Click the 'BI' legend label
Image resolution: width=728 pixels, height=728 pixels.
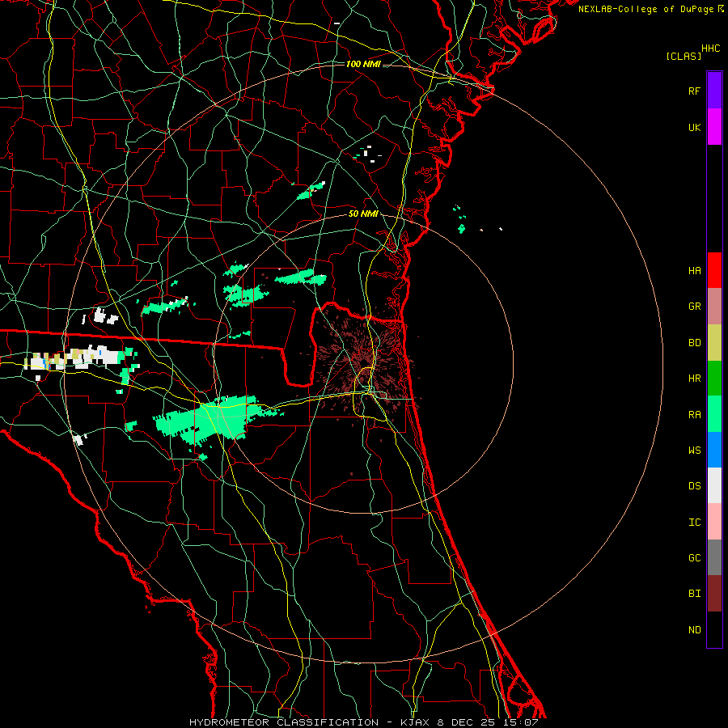pos(694,594)
